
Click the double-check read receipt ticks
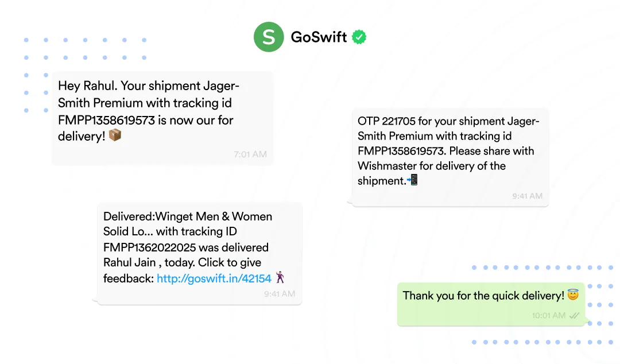click(x=574, y=315)
